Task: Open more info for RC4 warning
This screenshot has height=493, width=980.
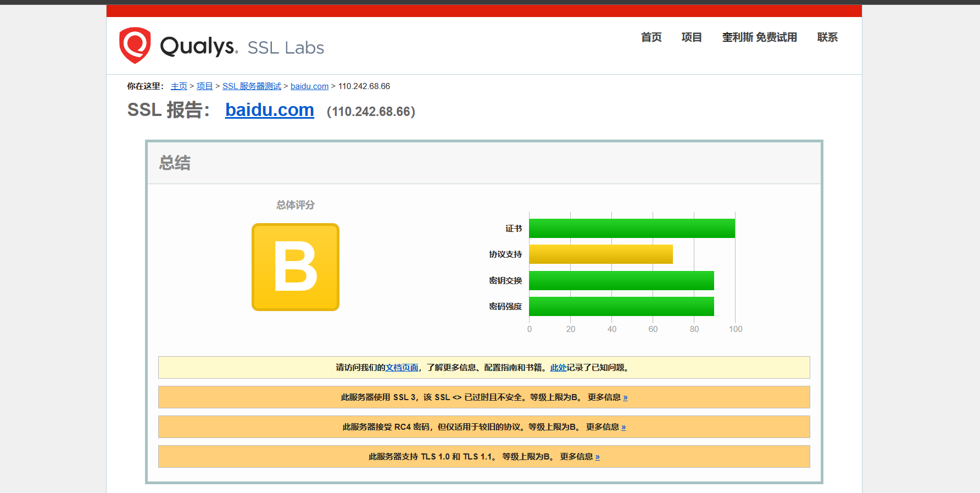Action: tap(623, 427)
